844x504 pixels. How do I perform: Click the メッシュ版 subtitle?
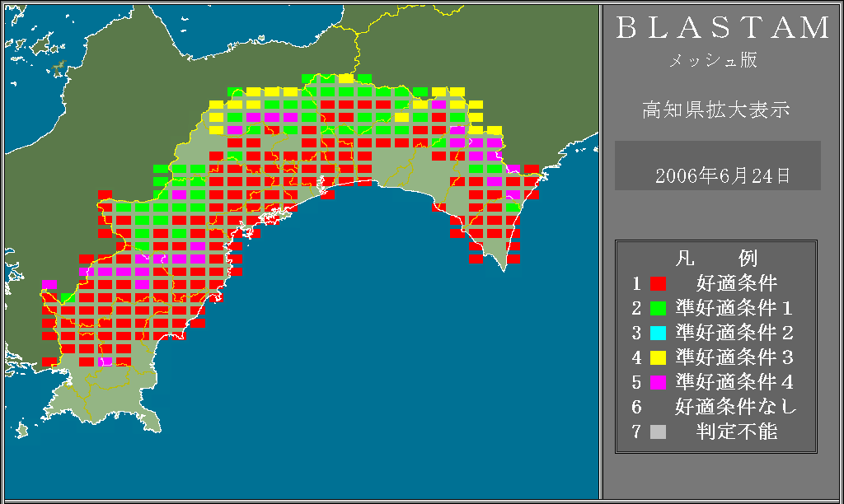click(713, 60)
